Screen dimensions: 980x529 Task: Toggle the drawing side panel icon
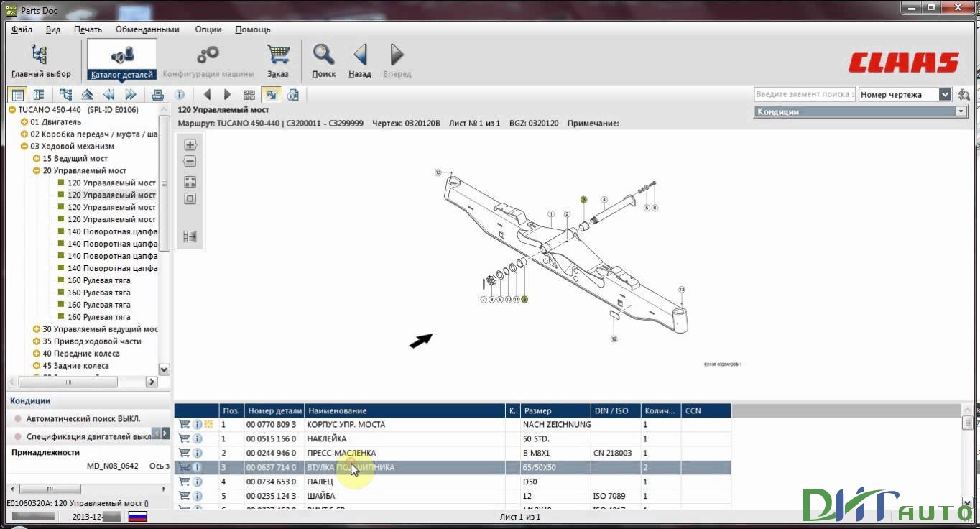point(190,236)
